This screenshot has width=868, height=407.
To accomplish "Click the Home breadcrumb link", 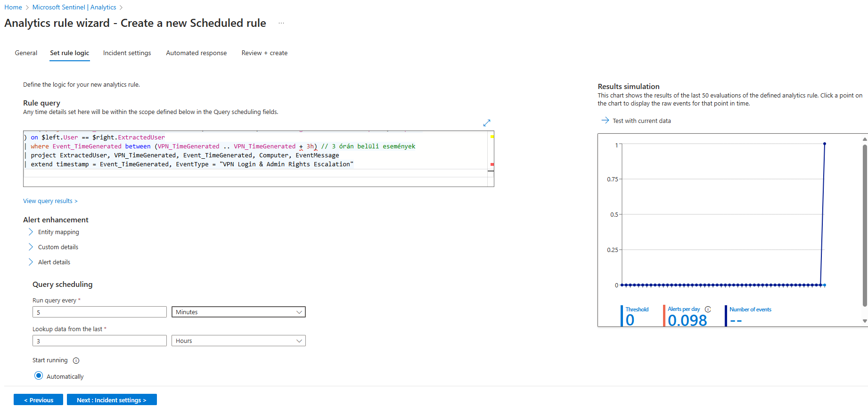I will click(x=13, y=7).
